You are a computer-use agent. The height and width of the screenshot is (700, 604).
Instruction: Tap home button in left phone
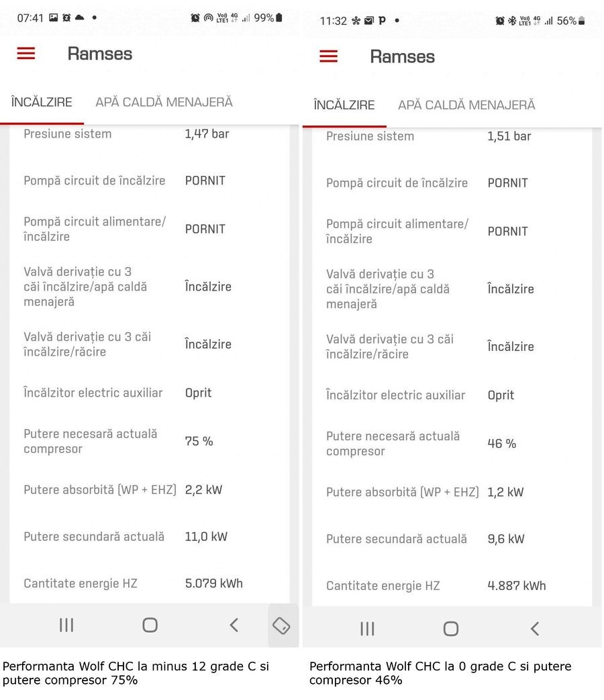[150, 625]
